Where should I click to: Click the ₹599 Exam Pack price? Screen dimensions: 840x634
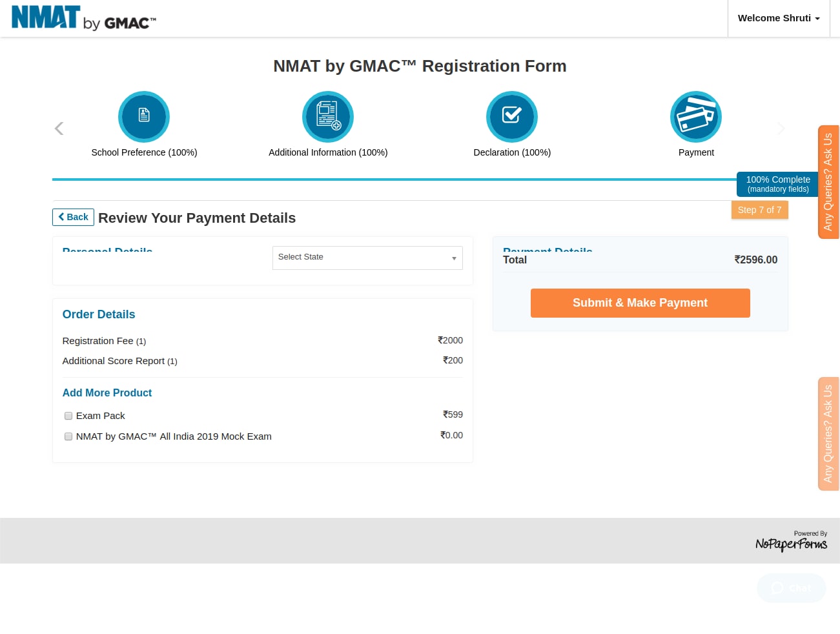[x=453, y=414]
